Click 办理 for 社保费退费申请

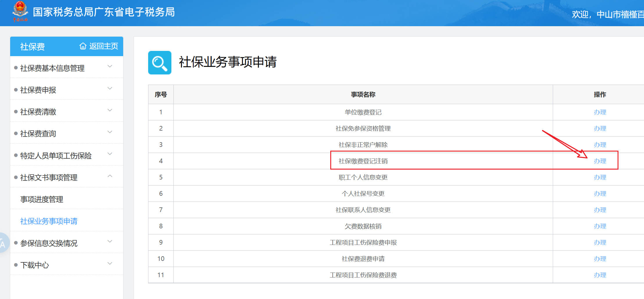(x=600, y=259)
